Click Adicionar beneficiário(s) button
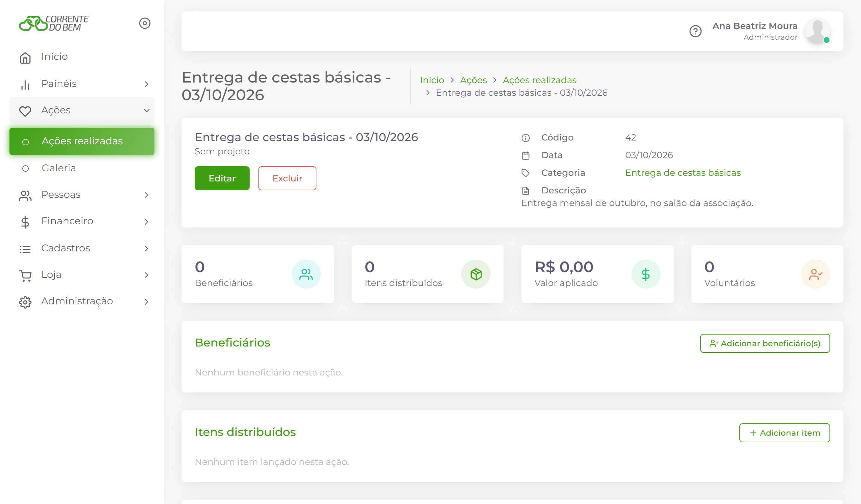Image resolution: width=861 pixels, height=504 pixels. tap(765, 343)
